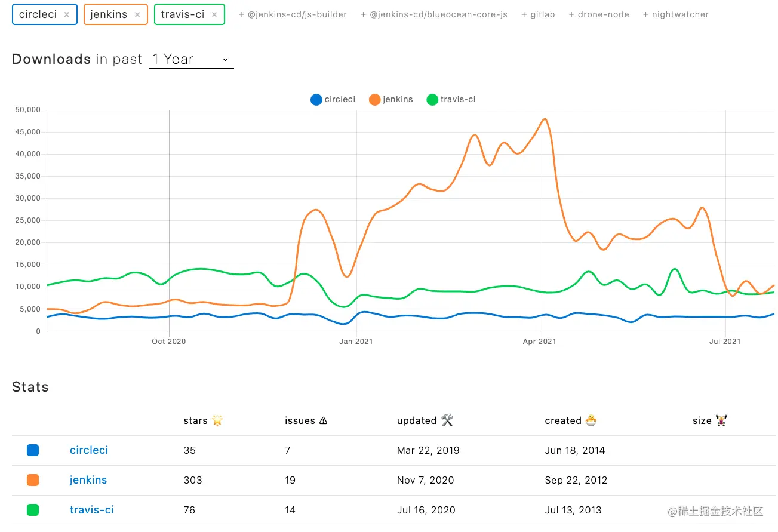Click circleci updated date Mar 22, 2019
Screen dimensions: 778x532
tap(428, 450)
